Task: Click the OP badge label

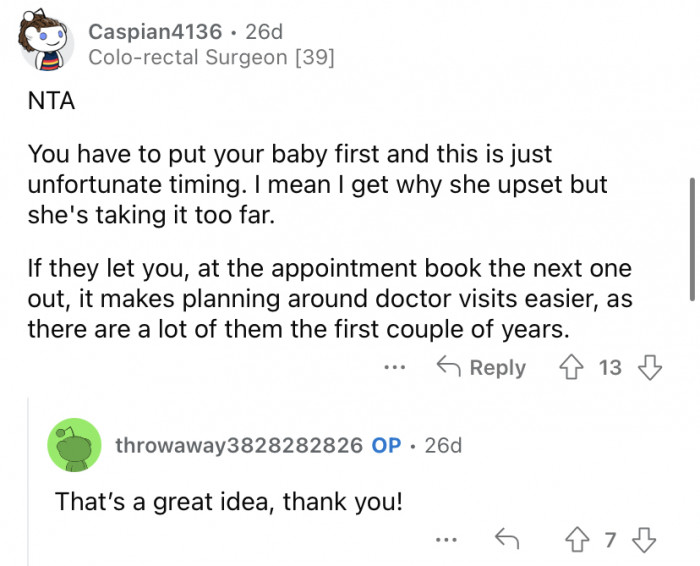Action: pyautogui.click(x=386, y=445)
